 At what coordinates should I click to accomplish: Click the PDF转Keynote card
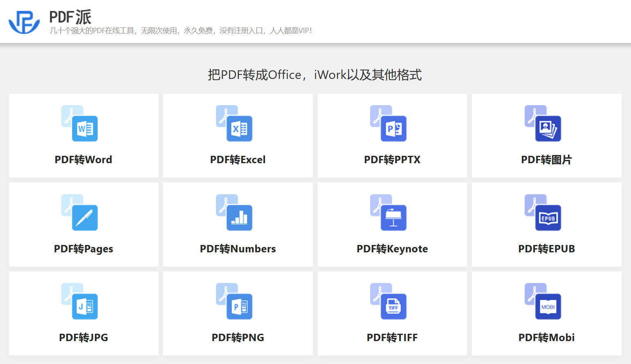point(392,225)
